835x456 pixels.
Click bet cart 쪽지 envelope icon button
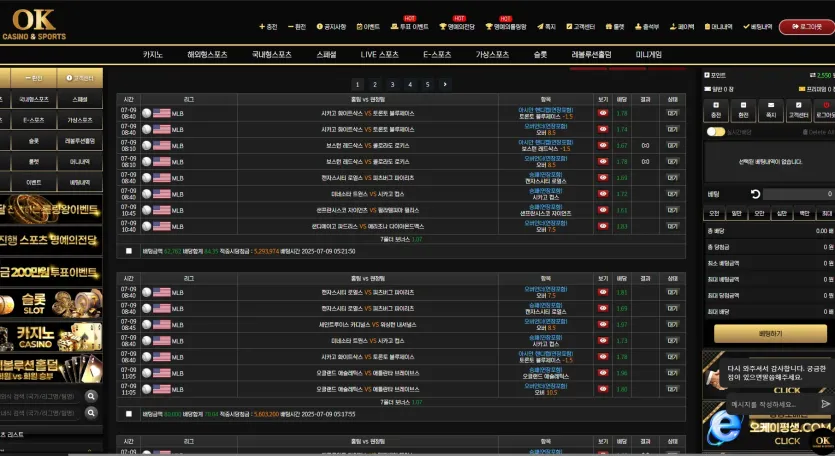(x=771, y=110)
